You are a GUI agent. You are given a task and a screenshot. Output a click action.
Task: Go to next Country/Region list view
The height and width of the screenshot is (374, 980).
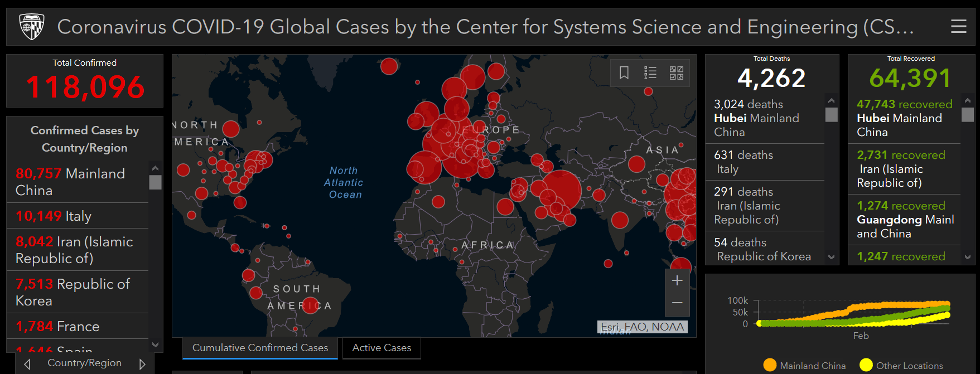click(142, 364)
